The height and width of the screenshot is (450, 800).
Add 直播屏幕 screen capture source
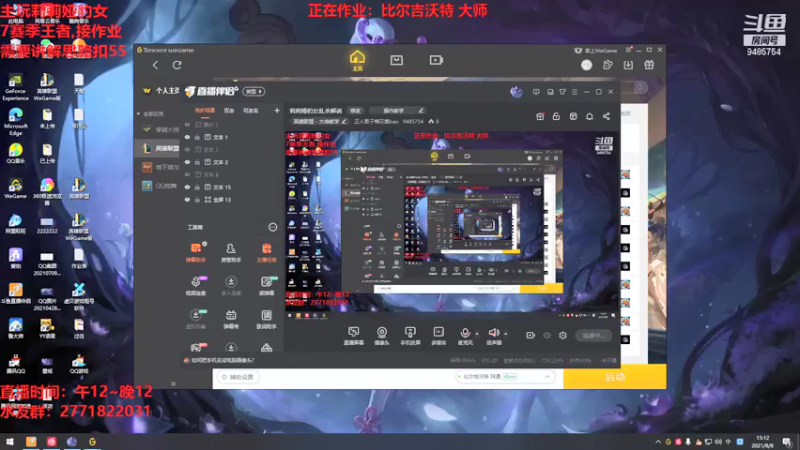coord(354,336)
